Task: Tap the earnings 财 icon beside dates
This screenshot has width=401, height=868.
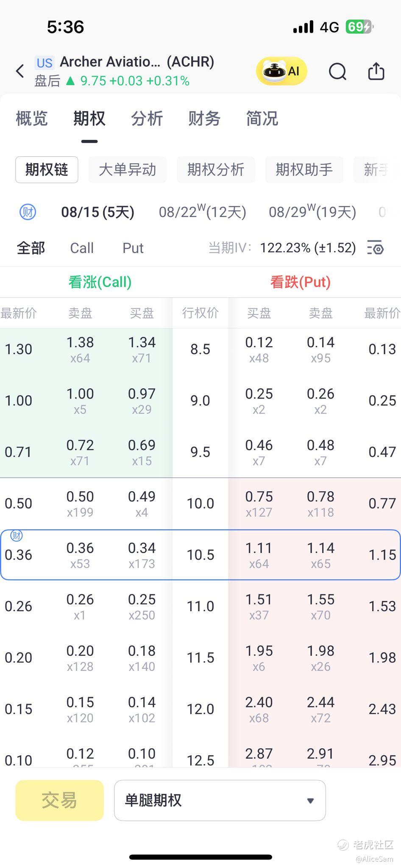Action: pyautogui.click(x=28, y=211)
